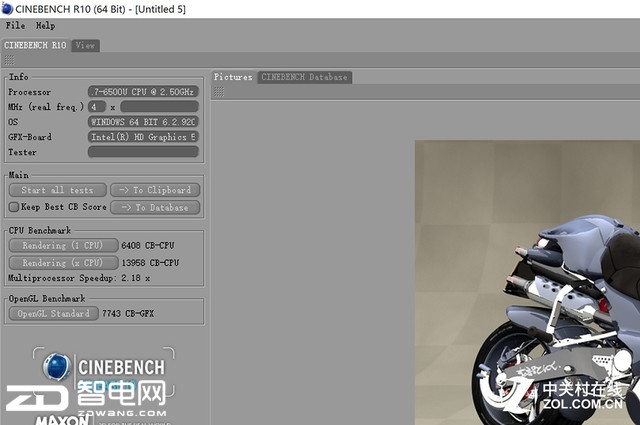
Task: Copy results with To Clipboard button
Action: [x=155, y=190]
